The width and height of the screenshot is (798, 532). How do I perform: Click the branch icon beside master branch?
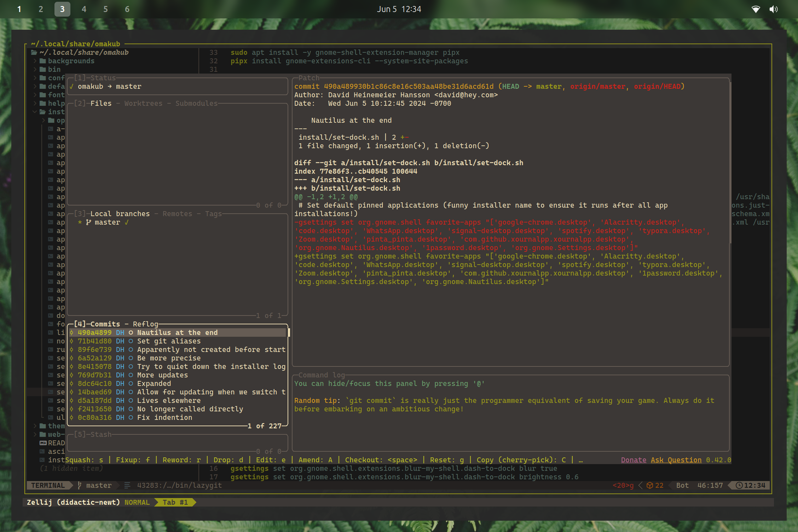pos(88,222)
